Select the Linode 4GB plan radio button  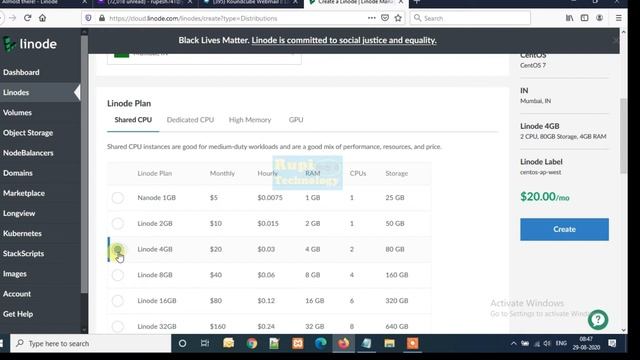pos(118,249)
